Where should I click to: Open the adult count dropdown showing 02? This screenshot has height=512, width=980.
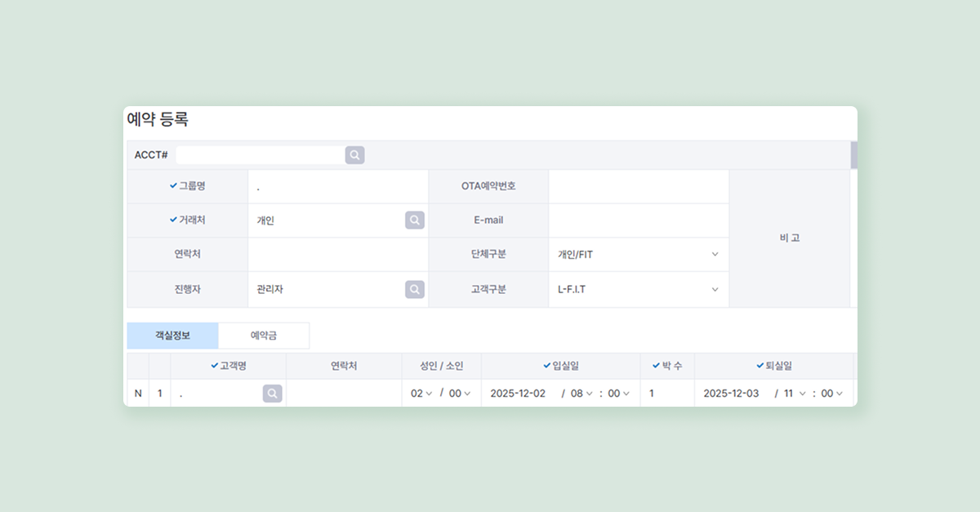pyautogui.click(x=421, y=394)
